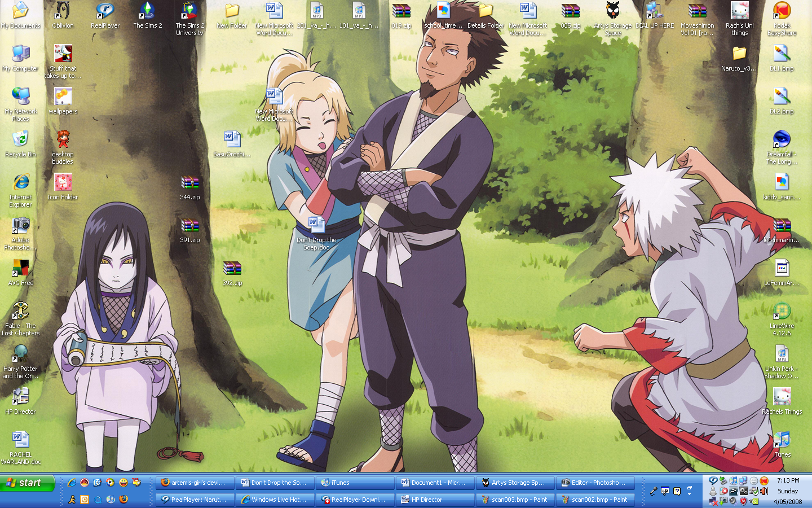Open My Network Places
812x508 pixels.
[20, 104]
